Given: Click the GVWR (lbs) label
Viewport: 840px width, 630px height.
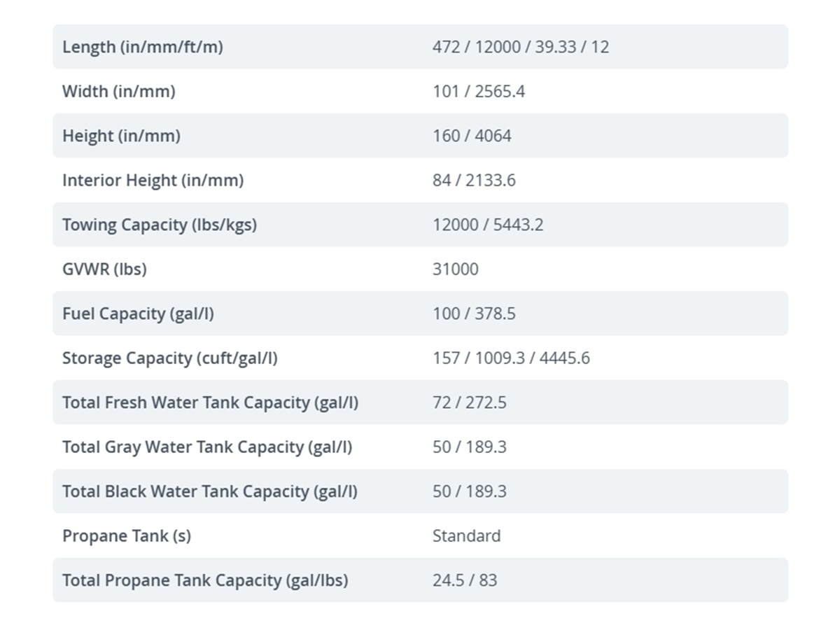Looking at the screenshot, I should point(104,269).
